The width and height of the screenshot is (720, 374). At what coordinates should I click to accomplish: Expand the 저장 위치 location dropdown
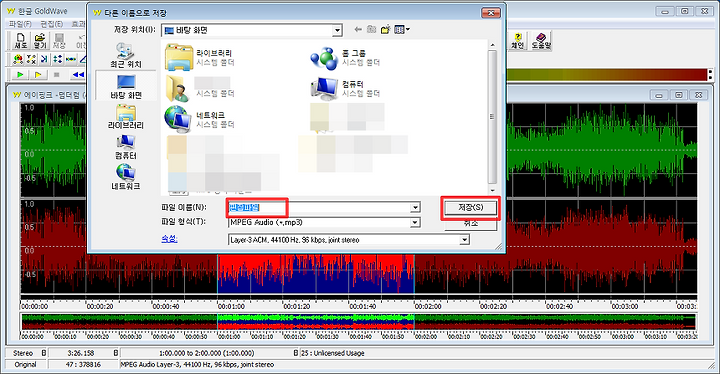tap(337, 30)
